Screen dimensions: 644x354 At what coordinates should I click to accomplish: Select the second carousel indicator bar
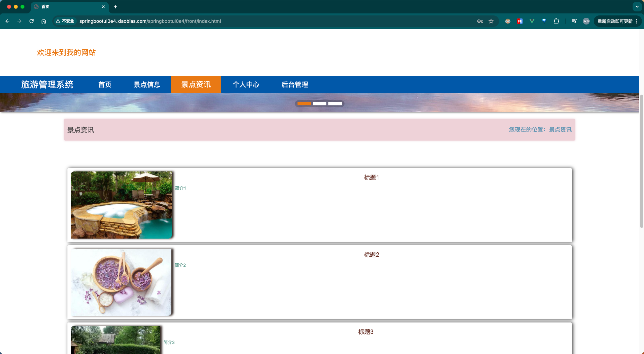point(320,104)
